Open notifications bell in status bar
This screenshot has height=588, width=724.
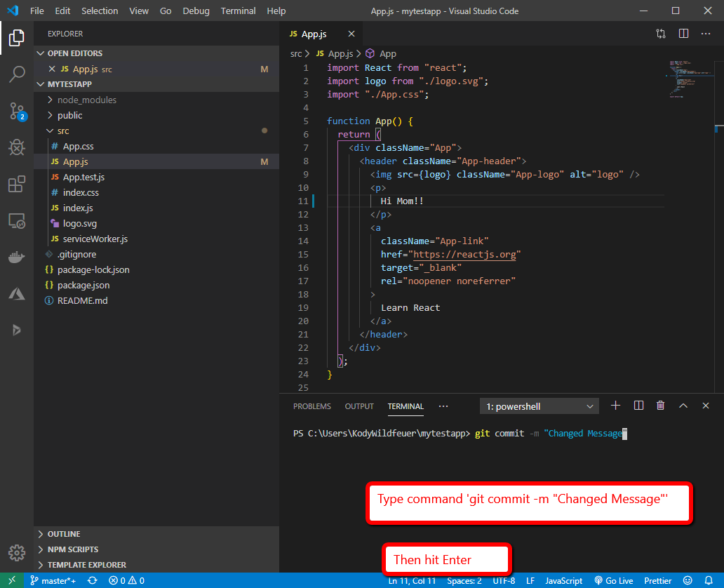(x=709, y=580)
